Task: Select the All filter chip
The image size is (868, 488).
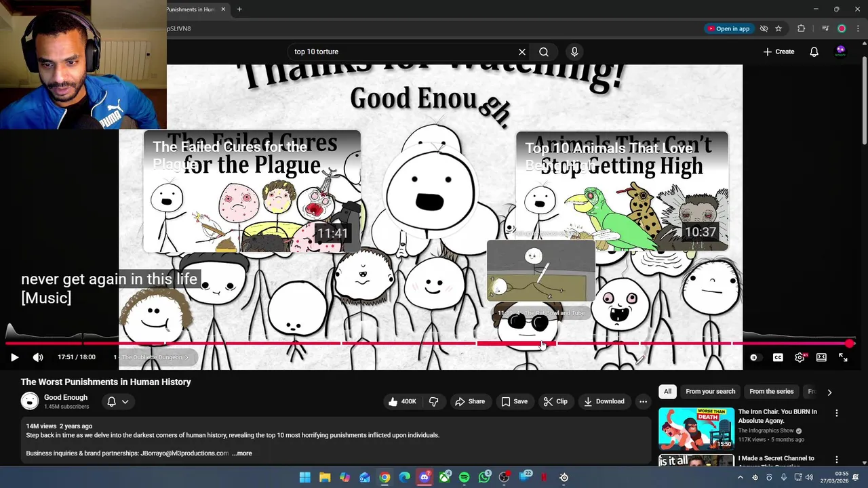Action: (x=667, y=391)
